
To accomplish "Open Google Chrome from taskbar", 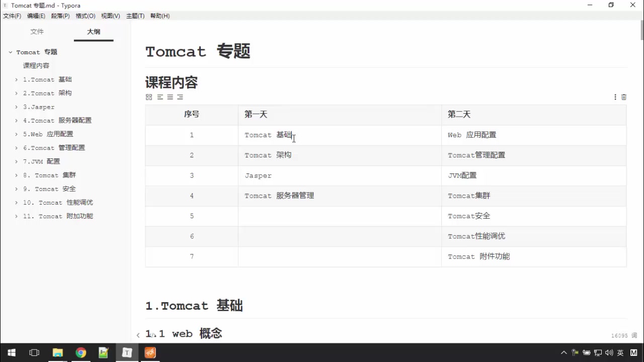I will pos(80,352).
